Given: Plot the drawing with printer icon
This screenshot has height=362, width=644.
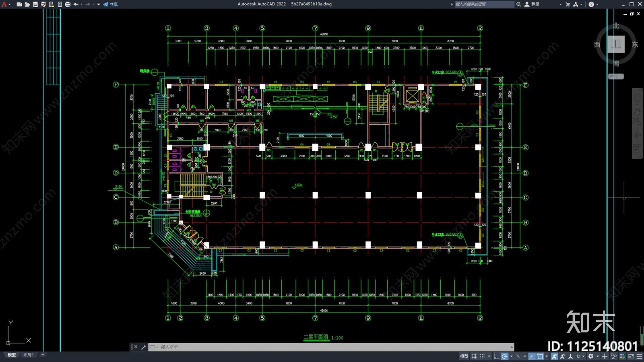Looking at the screenshot, I should pos(68,4).
